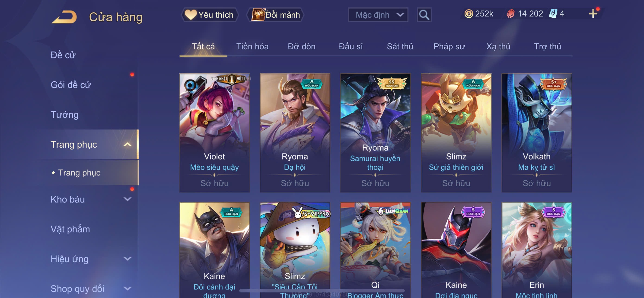
Task: Tap the back arrow icon next to Cửa hàng
Action: click(64, 17)
